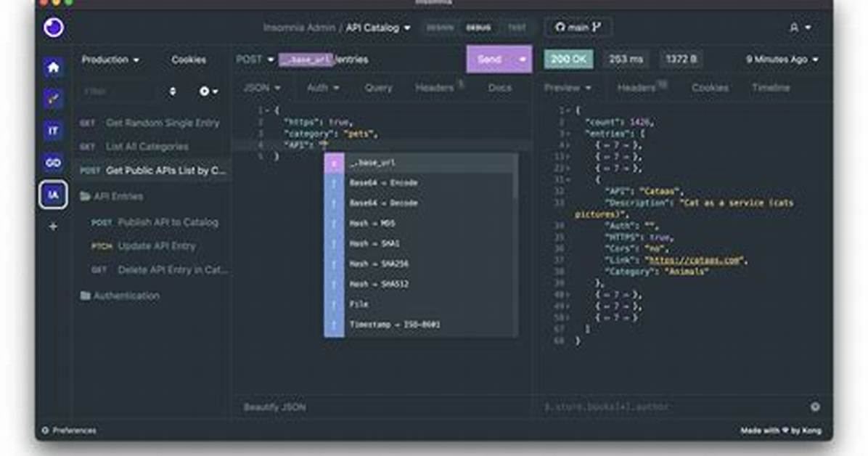This screenshot has width=868, height=456.
Task: Click the Send button
Action: (490, 60)
